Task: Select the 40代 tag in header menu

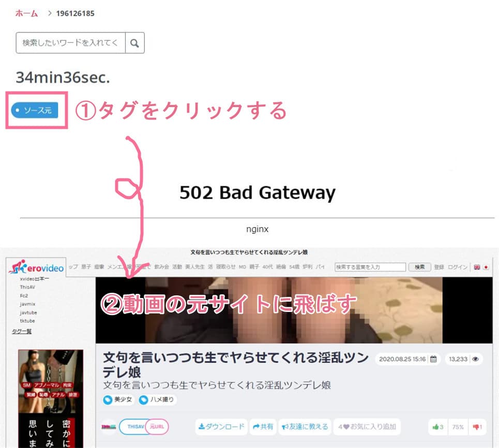Action: pyautogui.click(x=268, y=267)
